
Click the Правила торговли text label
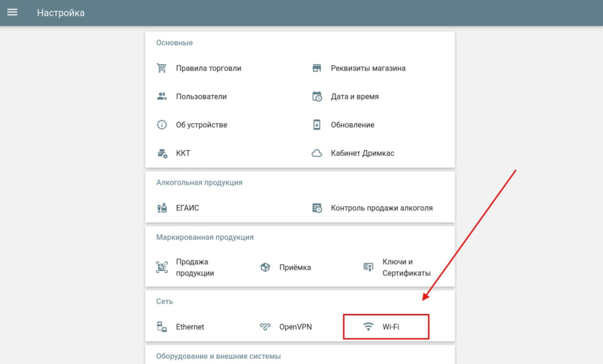(209, 68)
